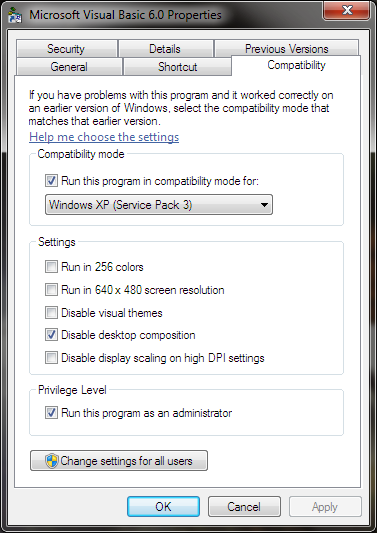Confirm with the OK button
This screenshot has height=533, width=377.
click(164, 506)
